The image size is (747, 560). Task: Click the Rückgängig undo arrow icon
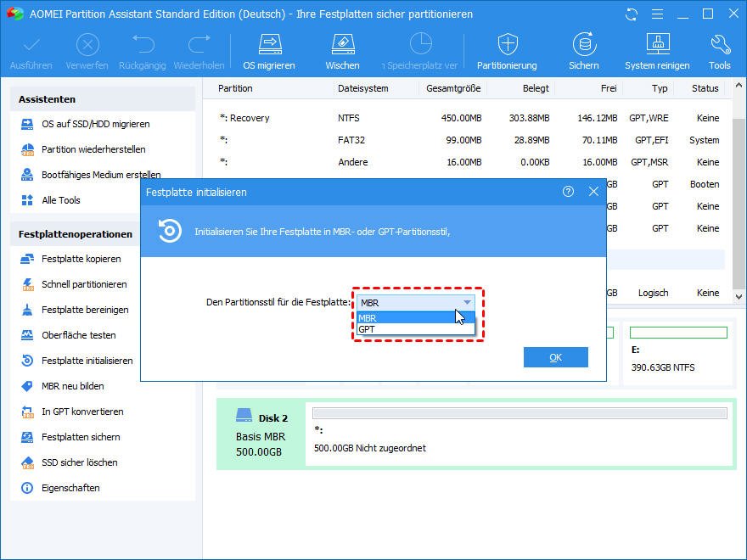(143, 45)
